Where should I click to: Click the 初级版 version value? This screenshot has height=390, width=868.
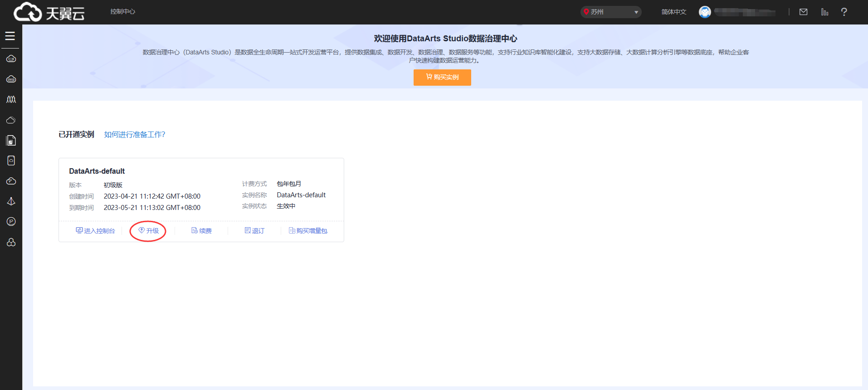(x=113, y=185)
